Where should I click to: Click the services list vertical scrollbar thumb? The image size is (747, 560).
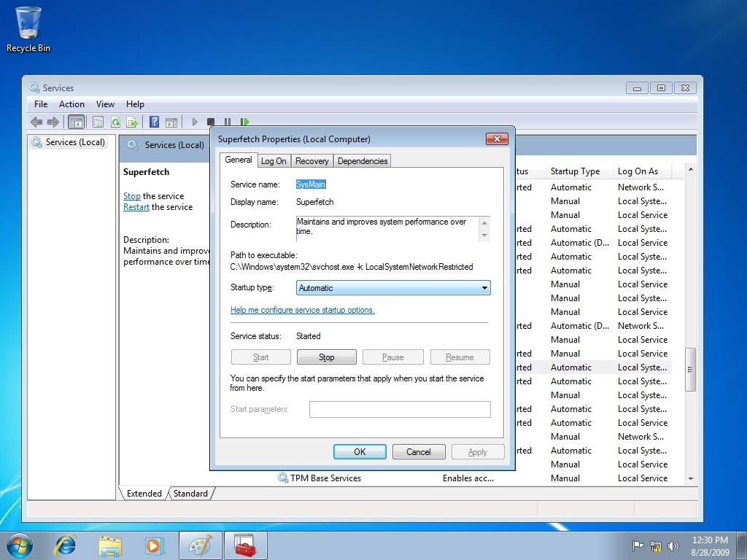tap(690, 369)
